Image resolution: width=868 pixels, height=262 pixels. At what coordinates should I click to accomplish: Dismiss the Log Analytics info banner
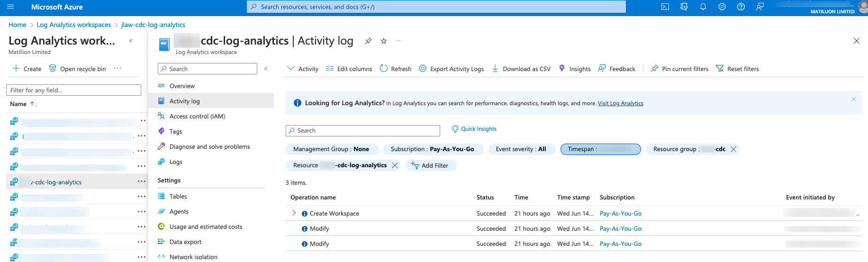click(x=854, y=99)
